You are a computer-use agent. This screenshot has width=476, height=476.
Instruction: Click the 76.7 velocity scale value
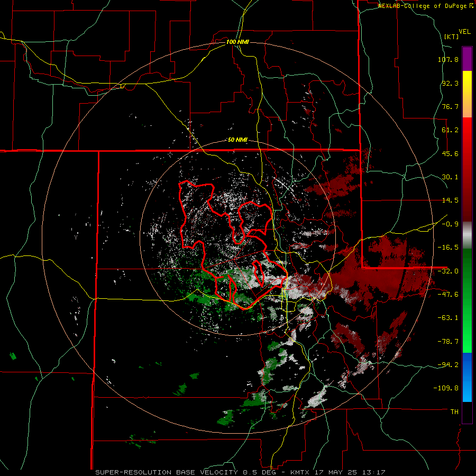(450, 106)
